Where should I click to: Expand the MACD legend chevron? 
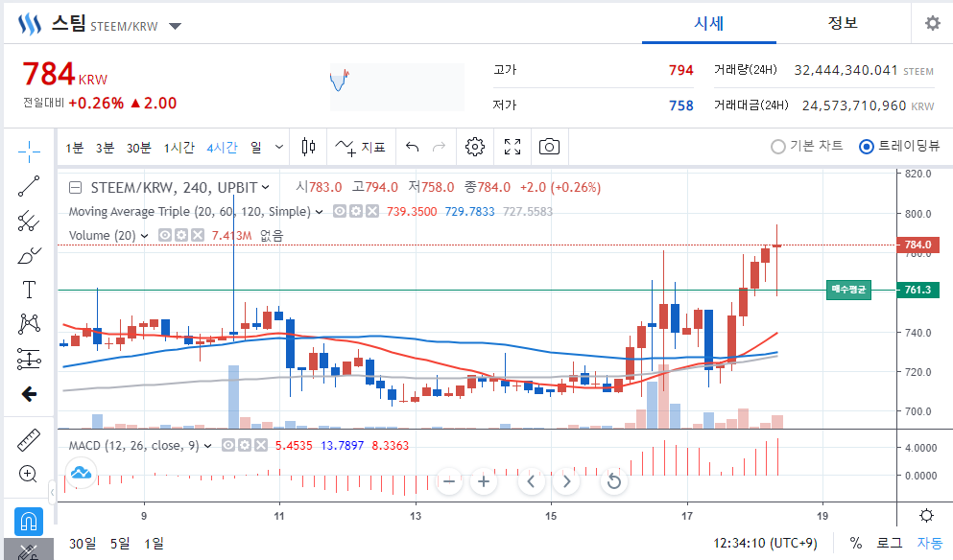tap(207, 446)
